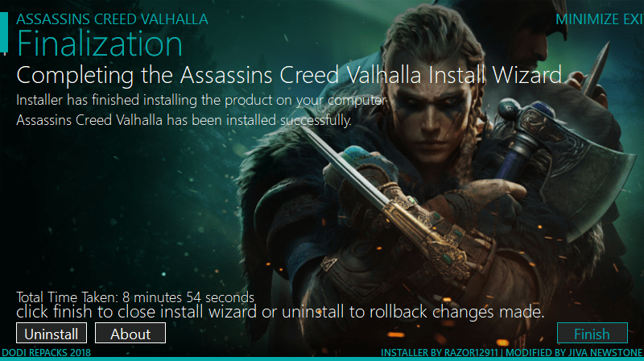This screenshot has height=361, width=644.
Task: Click the 'installed successfully' message
Action: click(x=184, y=120)
